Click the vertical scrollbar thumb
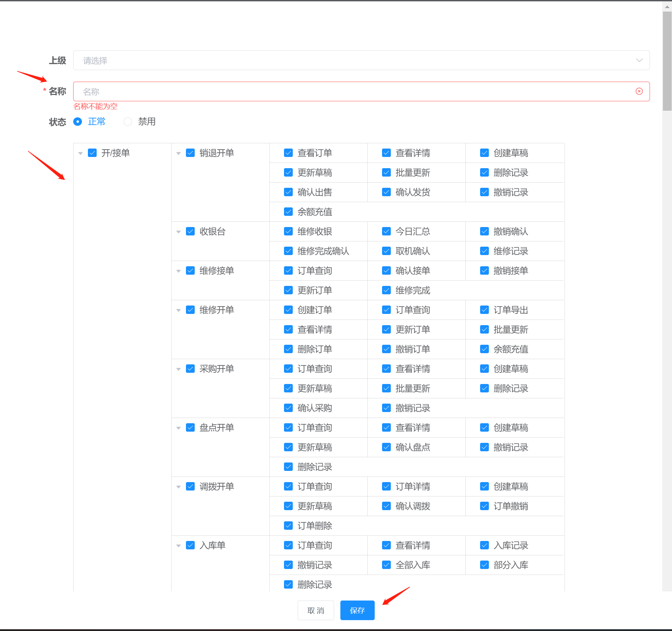The image size is (672, 631). pyautogui.click(x=667, y=61)
